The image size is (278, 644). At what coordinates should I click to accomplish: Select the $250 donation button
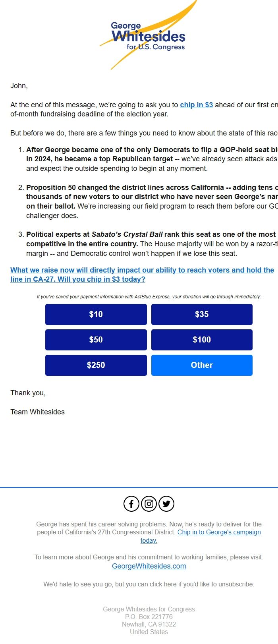[x=96, y=365]
